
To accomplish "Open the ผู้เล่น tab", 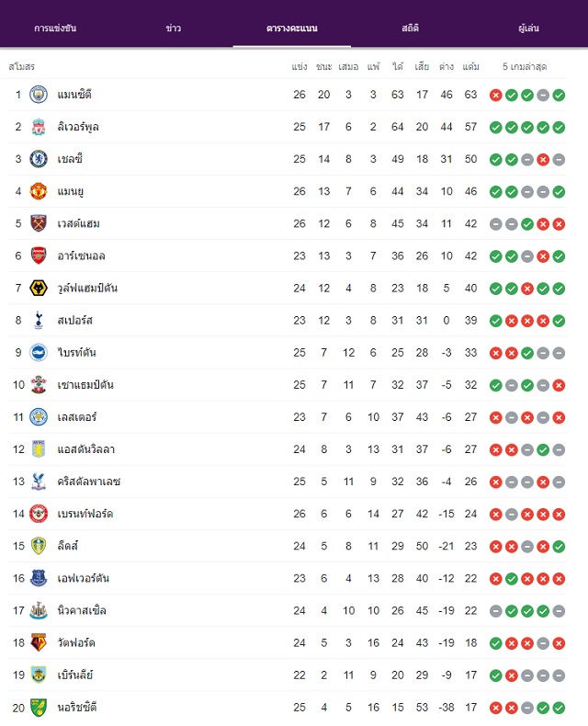I will coord(528,28).
